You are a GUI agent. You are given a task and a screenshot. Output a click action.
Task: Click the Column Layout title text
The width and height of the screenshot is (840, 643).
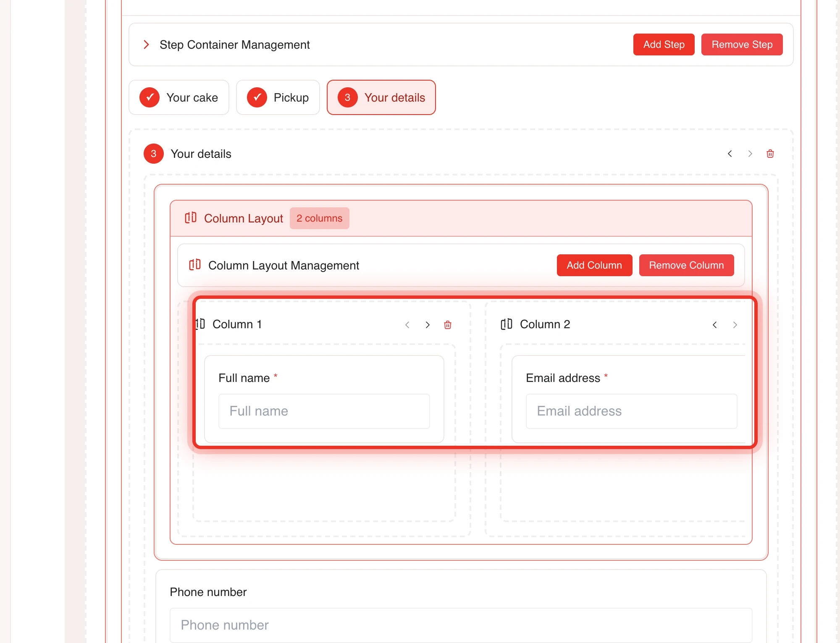(x=244, y=218)
